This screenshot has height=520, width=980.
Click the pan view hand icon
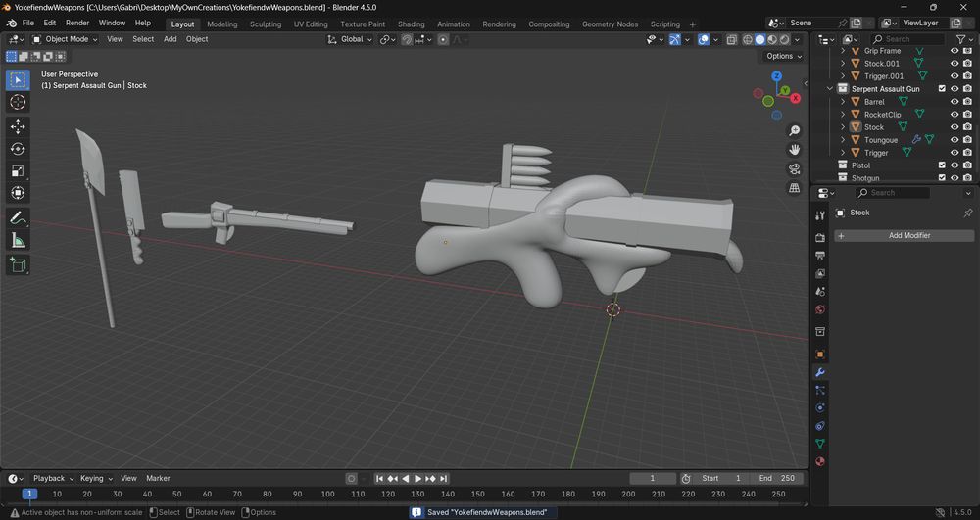pyautogui.click(x=795, y=149)
